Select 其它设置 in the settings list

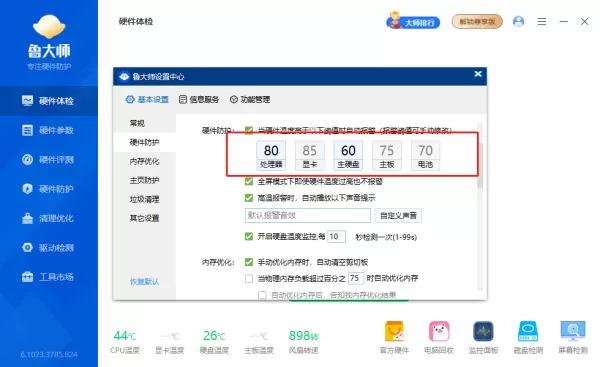click(144, 218)
